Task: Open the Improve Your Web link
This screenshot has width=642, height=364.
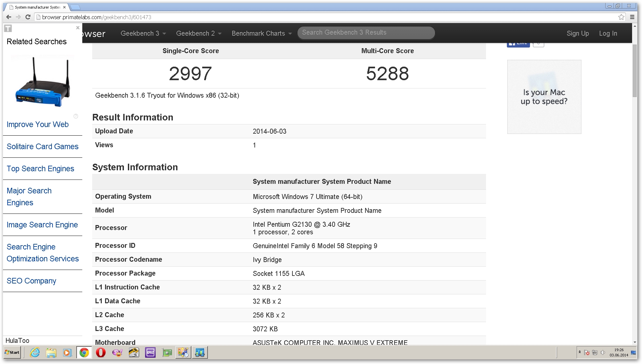Action: point(38,124)
